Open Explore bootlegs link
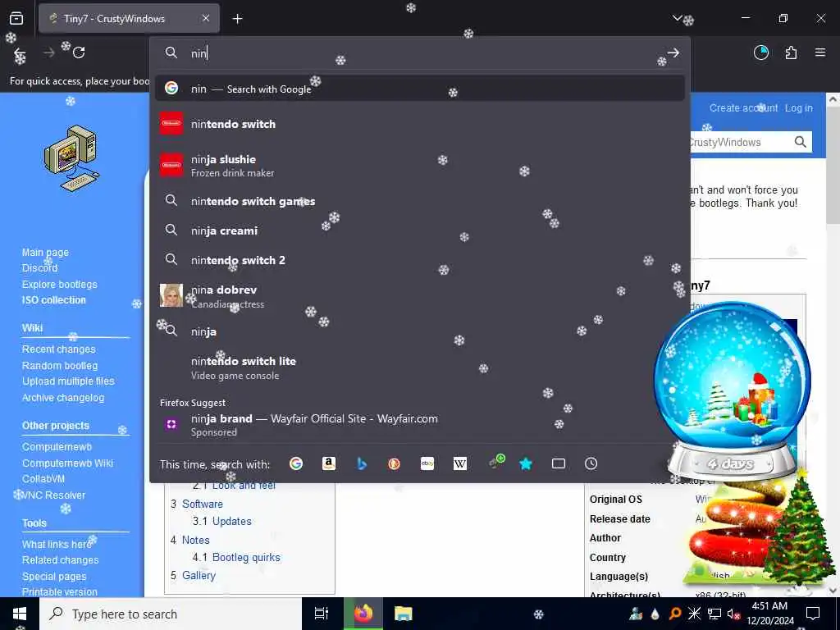 [59, 285]
